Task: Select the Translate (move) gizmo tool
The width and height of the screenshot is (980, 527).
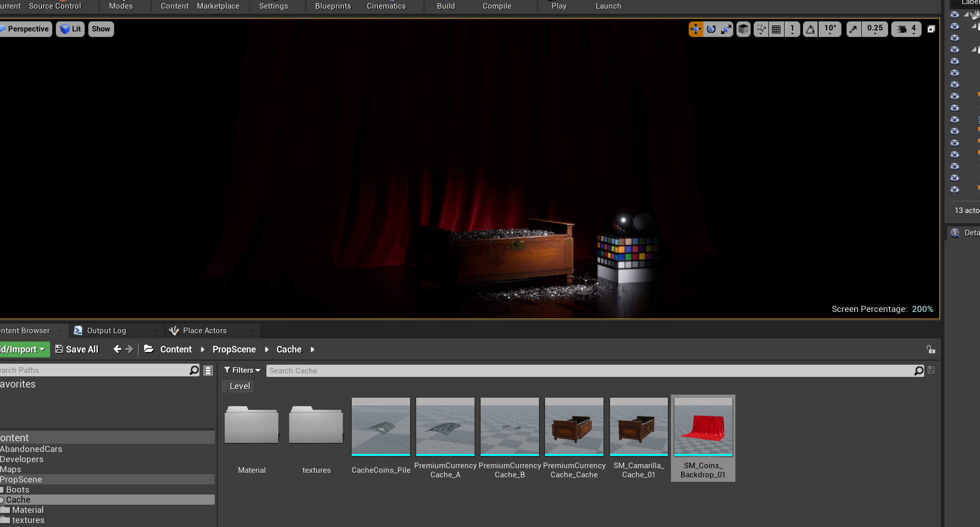Action: click(695, 29)
